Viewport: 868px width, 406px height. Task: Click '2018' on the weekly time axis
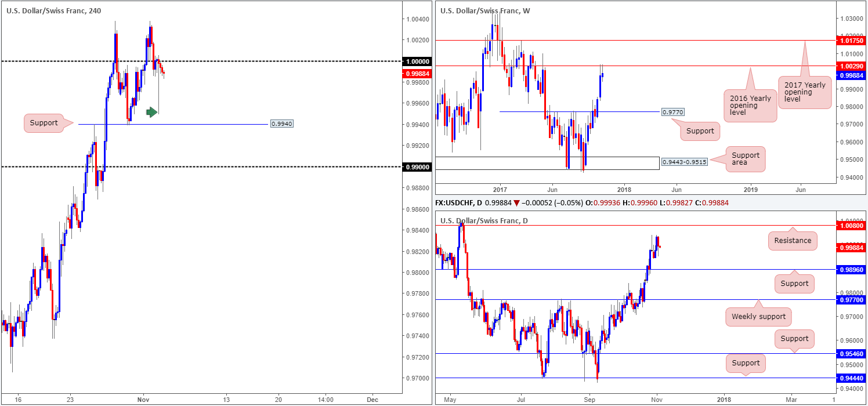click(x=624, y=189)
